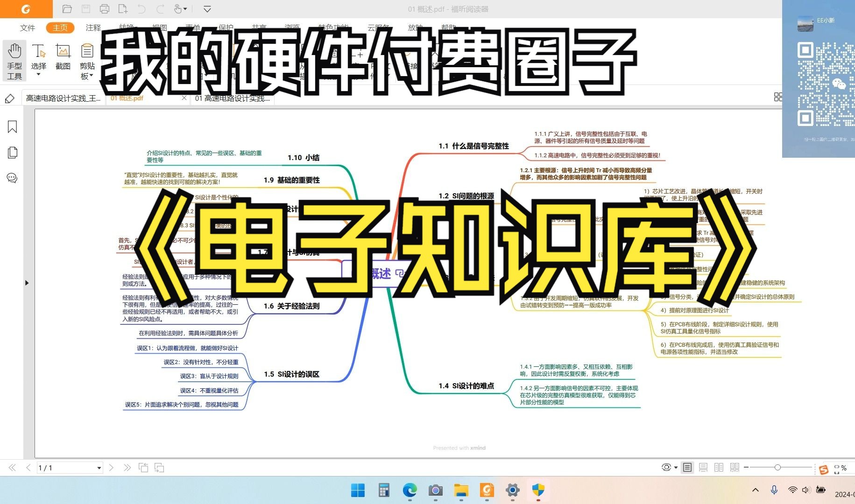Image resolution: width=855 pixels, height=504 pixels.
Task: Open Microsoft Edge from the taskbar
Action: [410, 490]
